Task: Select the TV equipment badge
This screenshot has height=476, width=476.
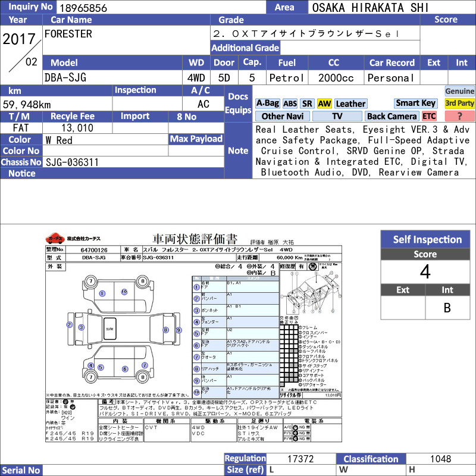Action: (337, 116)
